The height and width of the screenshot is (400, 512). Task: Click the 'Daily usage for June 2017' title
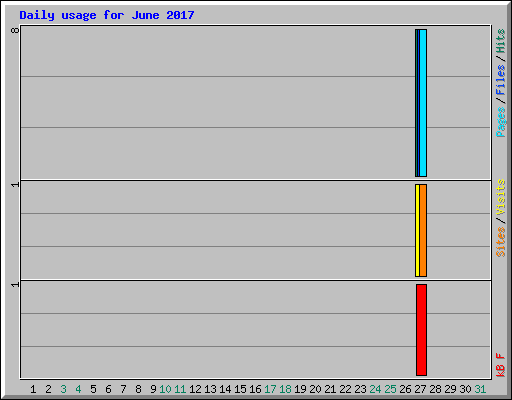[107, 15]
